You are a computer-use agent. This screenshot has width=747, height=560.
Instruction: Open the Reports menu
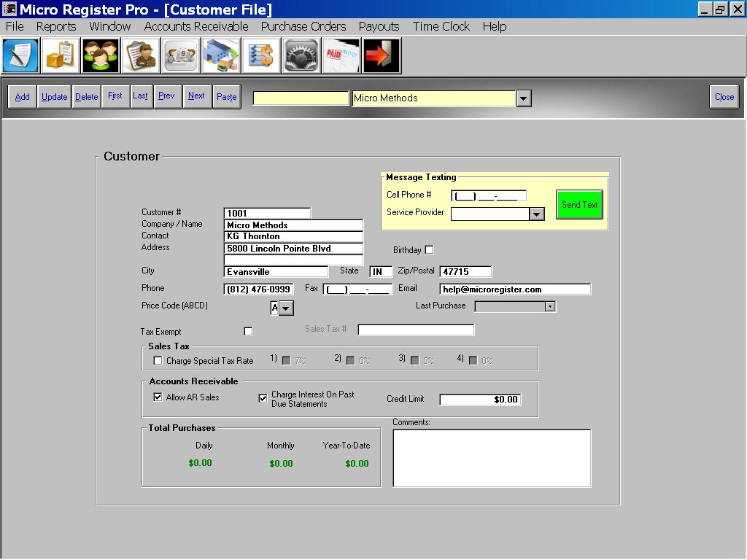(56, 27)
